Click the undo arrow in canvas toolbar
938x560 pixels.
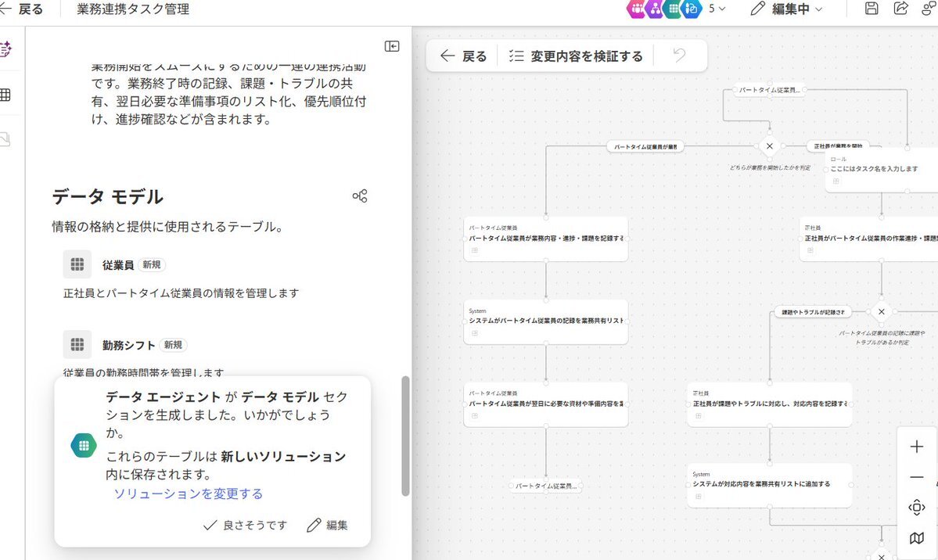(679, 56)
